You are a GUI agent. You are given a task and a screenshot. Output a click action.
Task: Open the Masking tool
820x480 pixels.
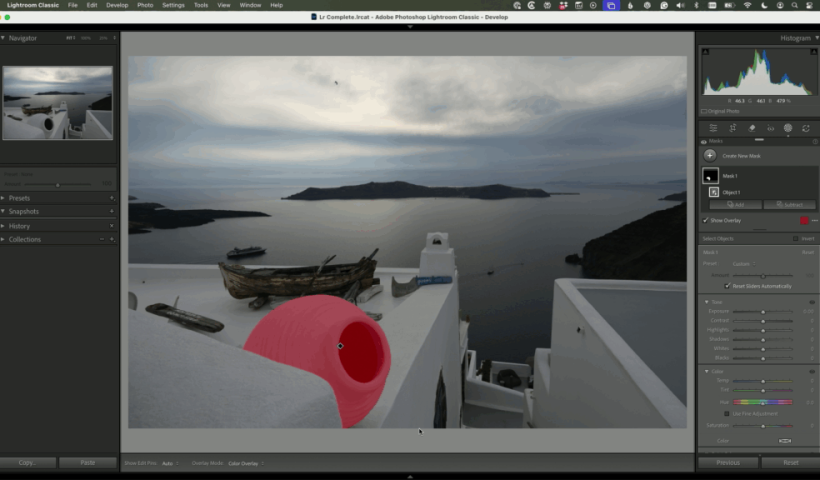788,128
